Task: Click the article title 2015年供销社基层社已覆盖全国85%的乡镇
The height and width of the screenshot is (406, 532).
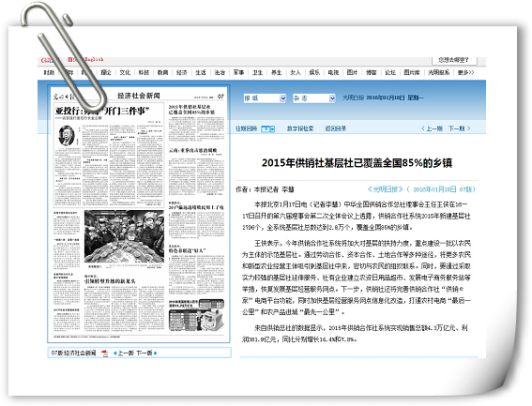Action: [357, 163]
